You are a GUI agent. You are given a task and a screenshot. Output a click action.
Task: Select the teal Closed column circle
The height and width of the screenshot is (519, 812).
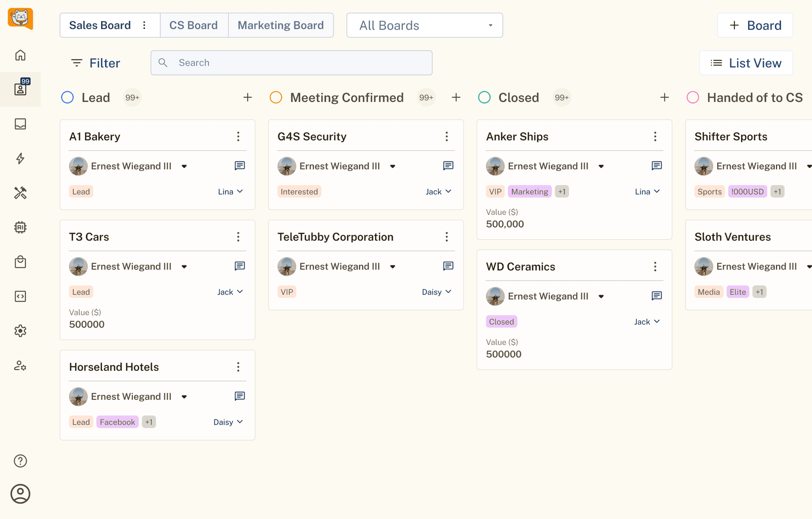485,98
